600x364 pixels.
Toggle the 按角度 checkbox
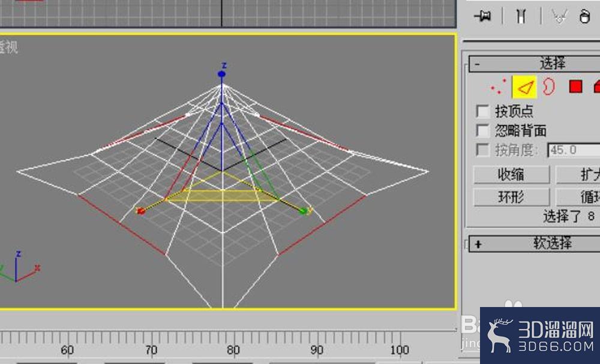coord(483,149)
